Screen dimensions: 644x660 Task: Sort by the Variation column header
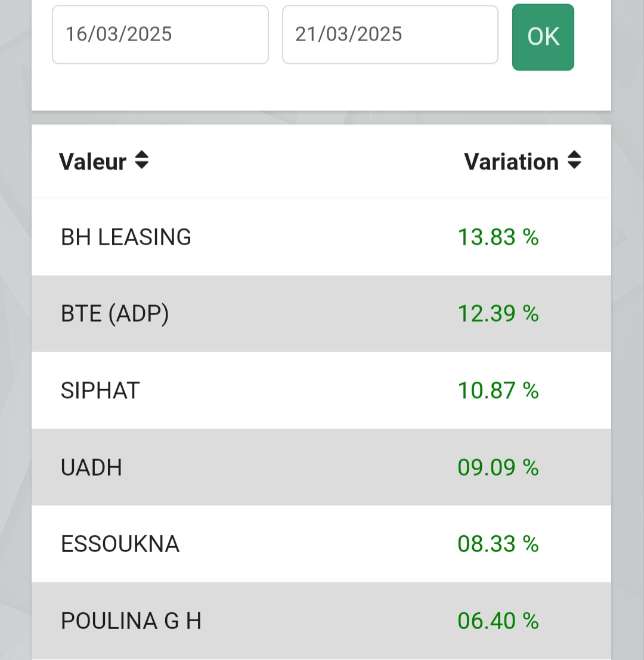coord(511,162)
